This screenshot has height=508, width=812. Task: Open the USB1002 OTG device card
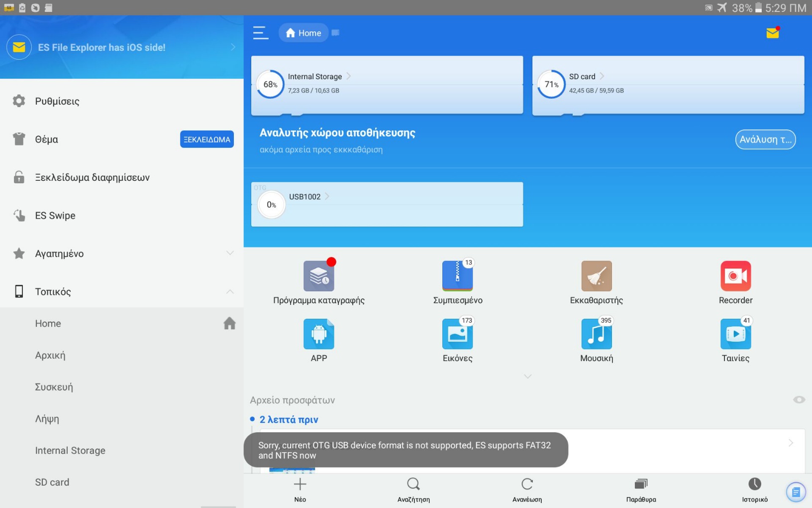click(387, 204)
